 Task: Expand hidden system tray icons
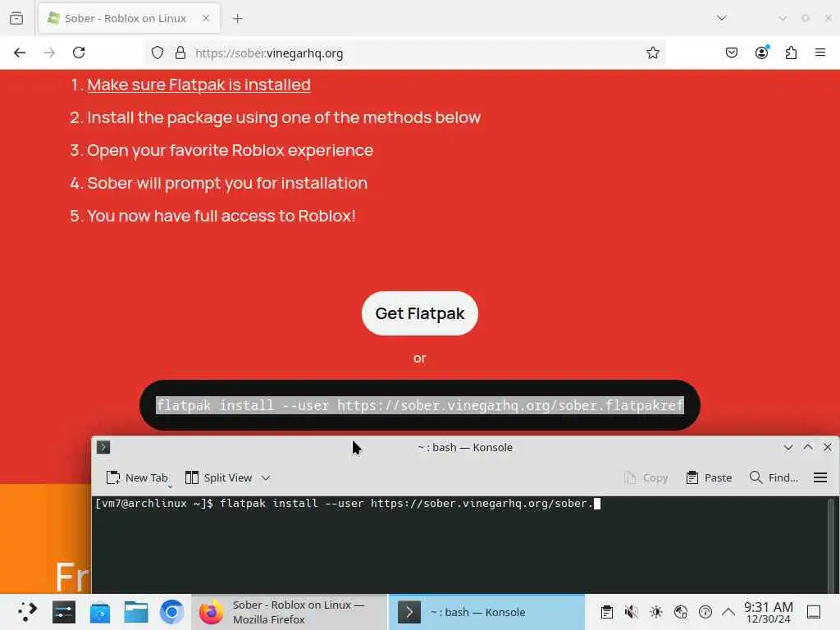pos(728,612)
